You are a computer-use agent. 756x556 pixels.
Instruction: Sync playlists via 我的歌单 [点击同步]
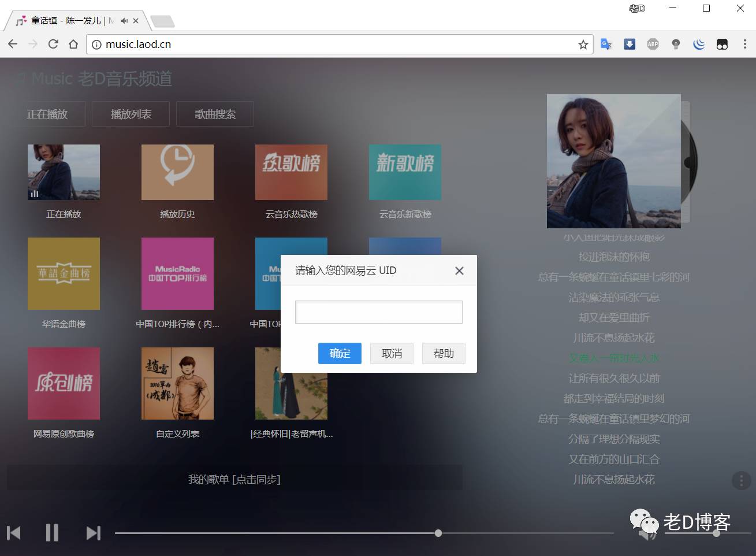tap(234, 479)
